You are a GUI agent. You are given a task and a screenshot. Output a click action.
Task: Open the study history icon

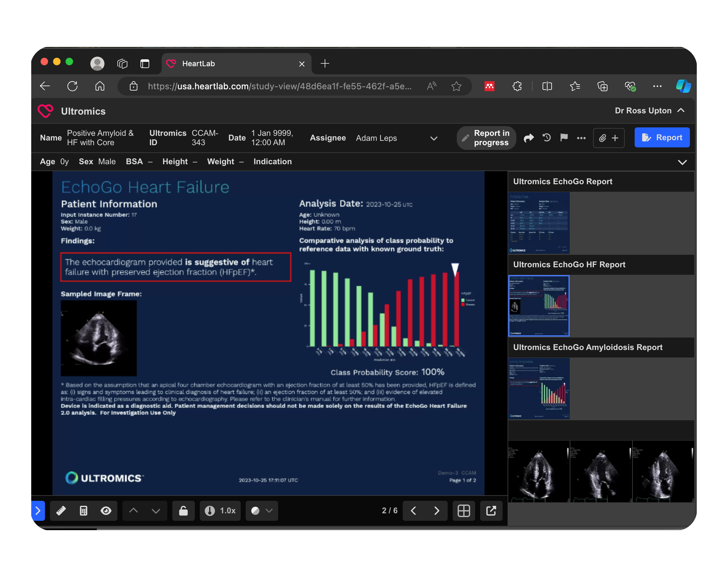tap(547, 138)
